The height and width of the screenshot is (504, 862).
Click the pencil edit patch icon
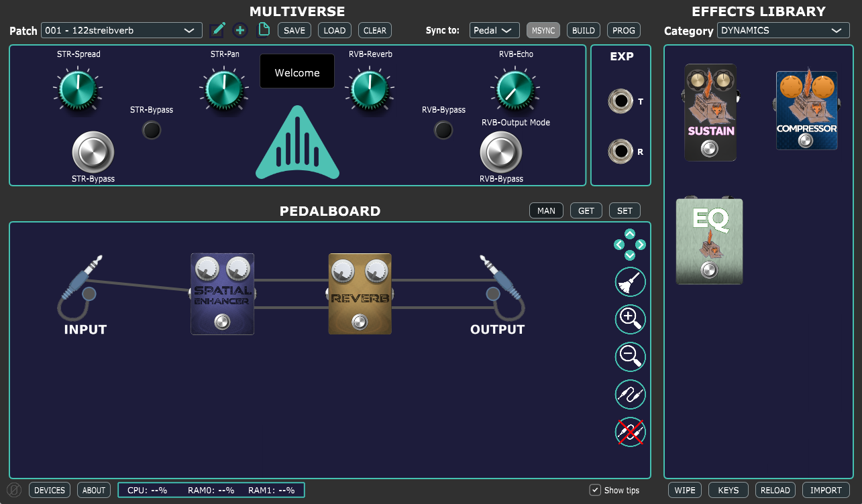217,30
